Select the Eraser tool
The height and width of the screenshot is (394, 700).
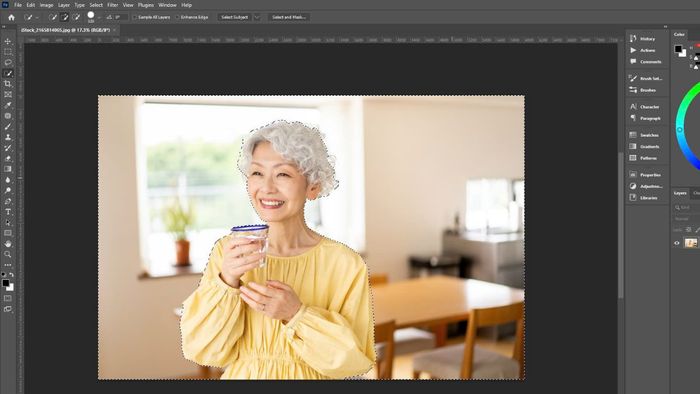click(x=8, y=158)
